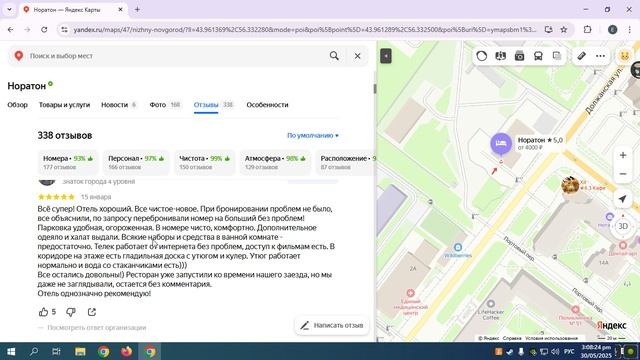Open the map layers icon

[557, 56]
